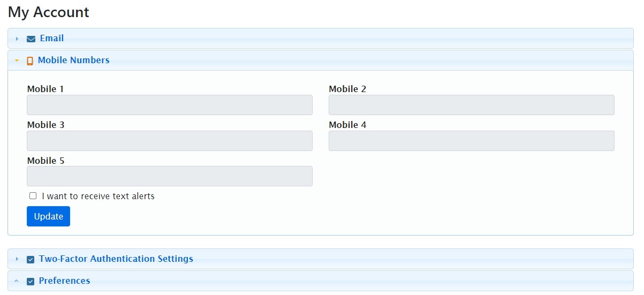Click the Two-Factor Authentication checkmark icon
This screenshot has height=295, width=644.
click(x=31, y=259)
